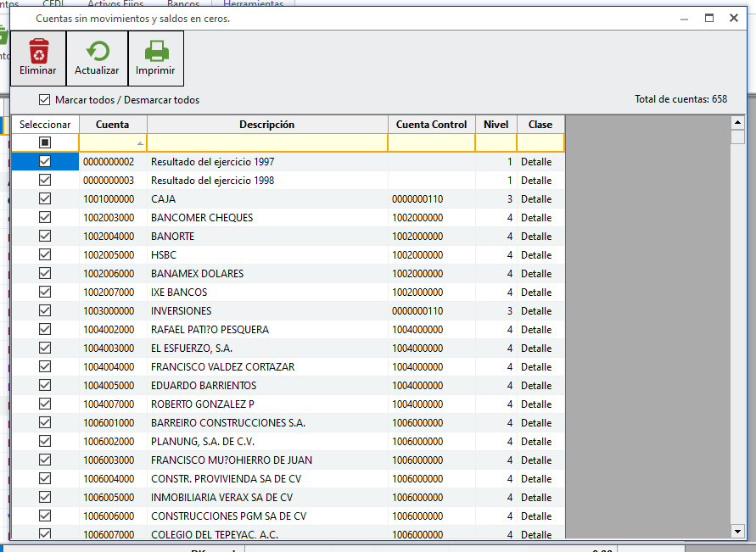Screen dimensions: 756x552
Task: Sort by the Cuenta column header
Action: pos(113,125)
